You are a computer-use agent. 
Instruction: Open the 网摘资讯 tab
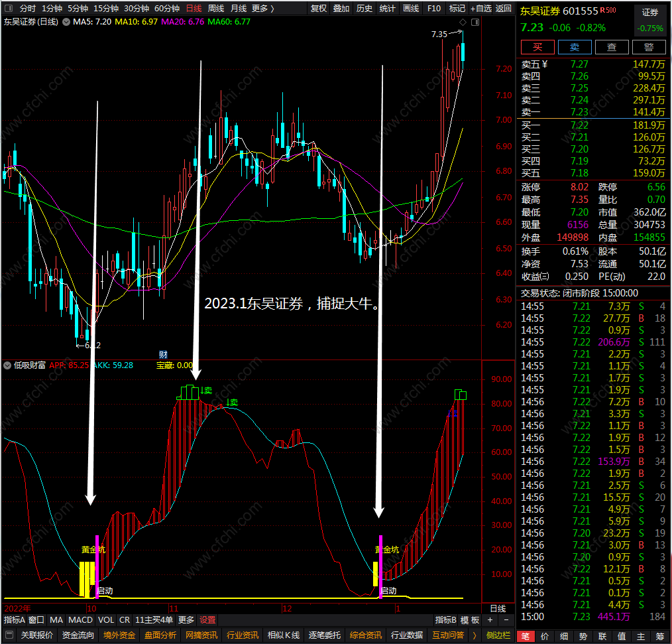(201, 635)
